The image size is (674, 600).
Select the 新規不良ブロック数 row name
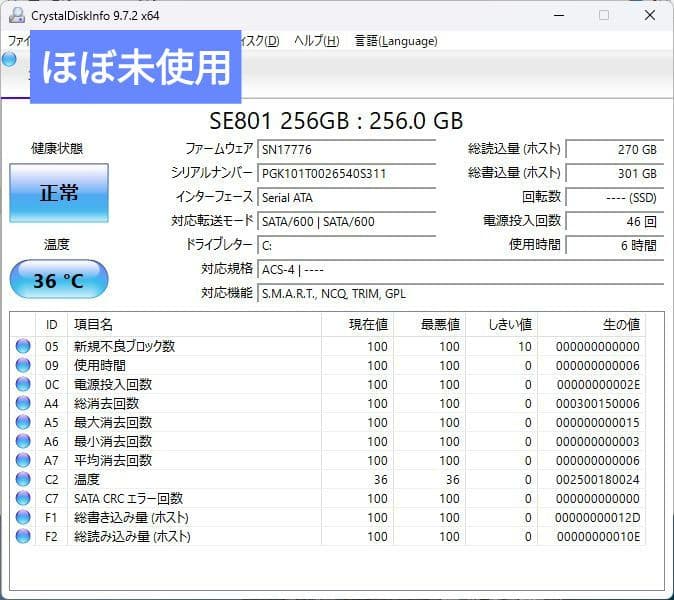[124, 346]
